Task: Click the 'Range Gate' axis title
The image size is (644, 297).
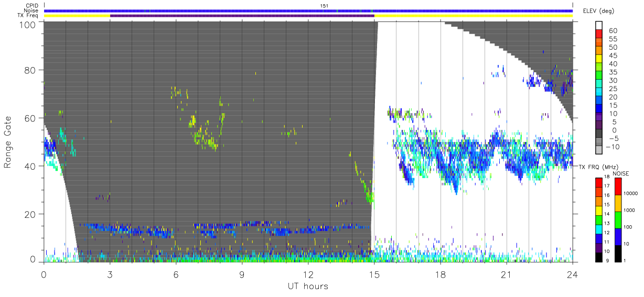Action: tap(8, 142)
